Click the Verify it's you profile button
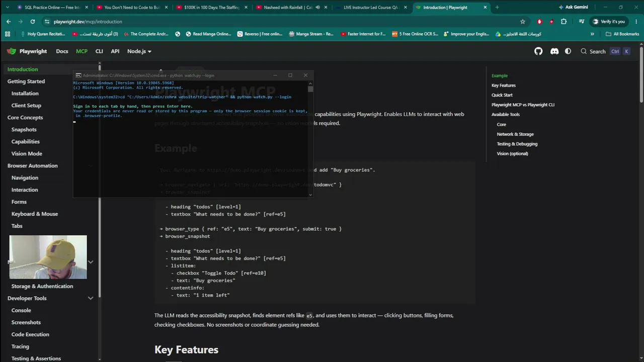The width and height of the screenshot is (644, 362). (609, 22)
